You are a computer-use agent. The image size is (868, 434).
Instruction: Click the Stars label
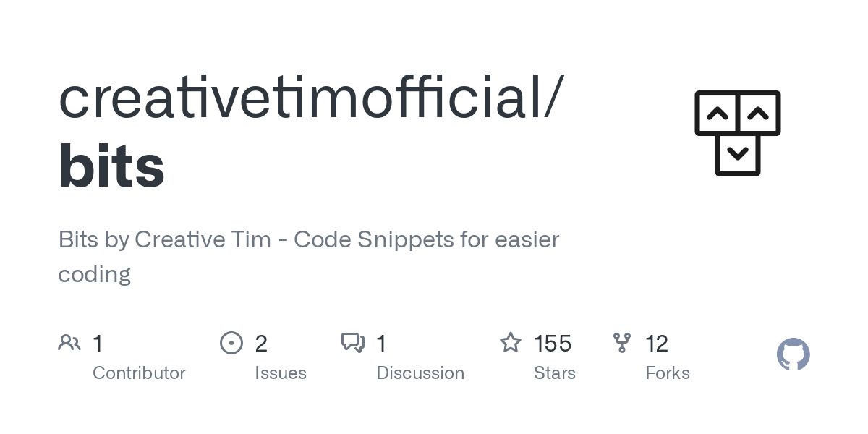tap(555, 373)
